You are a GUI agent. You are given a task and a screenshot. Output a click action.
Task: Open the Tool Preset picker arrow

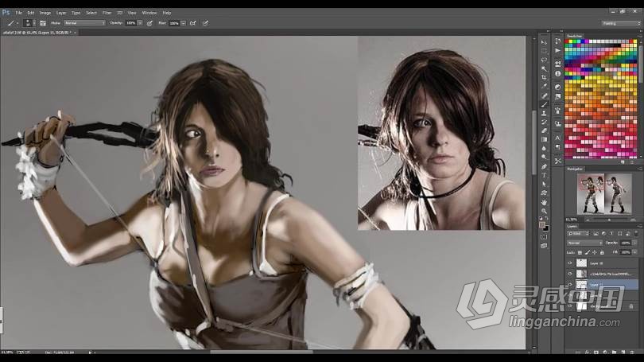coord(17,23)
